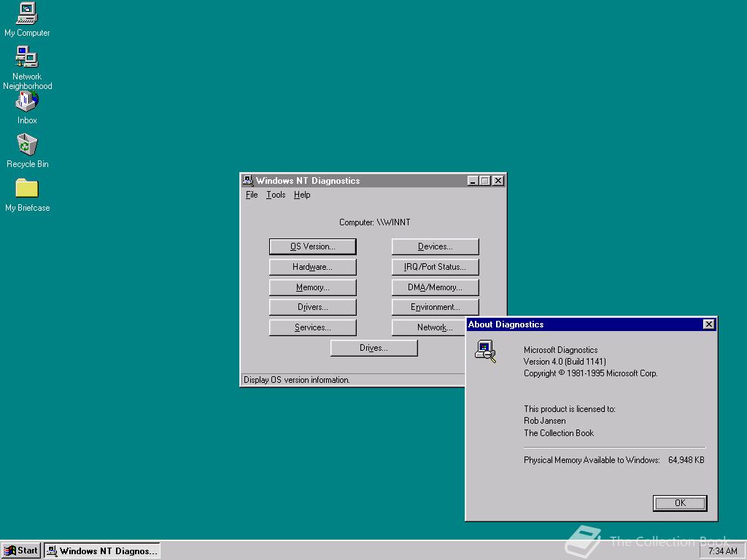Click the '64,948 KB' memory value

pyautogui.click(x=686, y=460)
